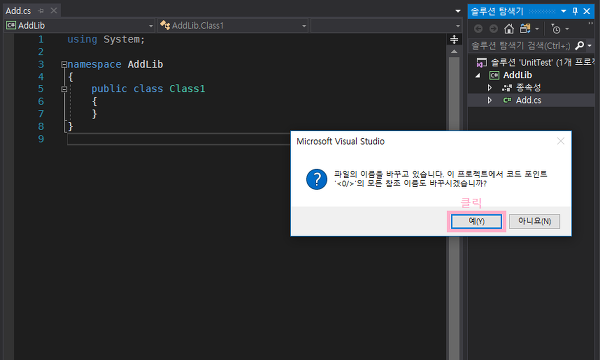This screenshot has height=360, width=600.
Task: Select Add.cs in Solution Explorer
Action: pyautogui.click(x=528, y=100)
